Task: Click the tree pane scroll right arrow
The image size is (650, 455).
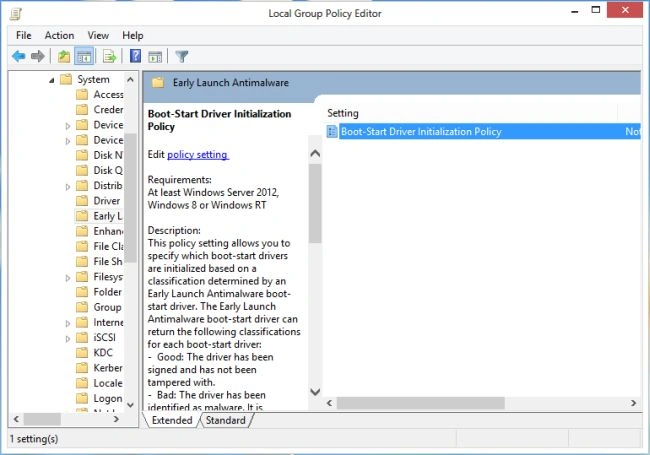Action: 116,419
